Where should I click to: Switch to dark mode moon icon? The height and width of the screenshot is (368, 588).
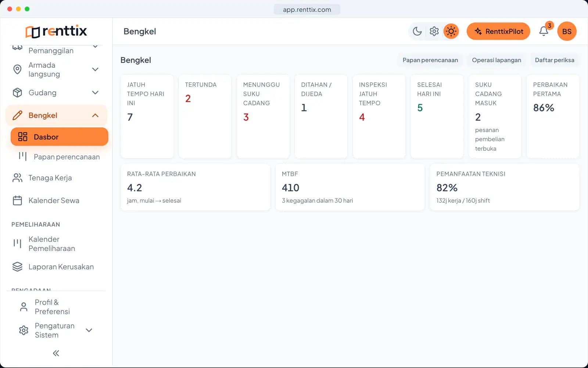[417, 31]
